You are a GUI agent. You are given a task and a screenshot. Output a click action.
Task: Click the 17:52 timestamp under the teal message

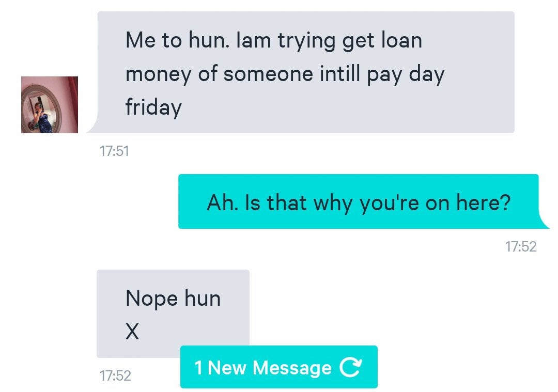point(521,246)
